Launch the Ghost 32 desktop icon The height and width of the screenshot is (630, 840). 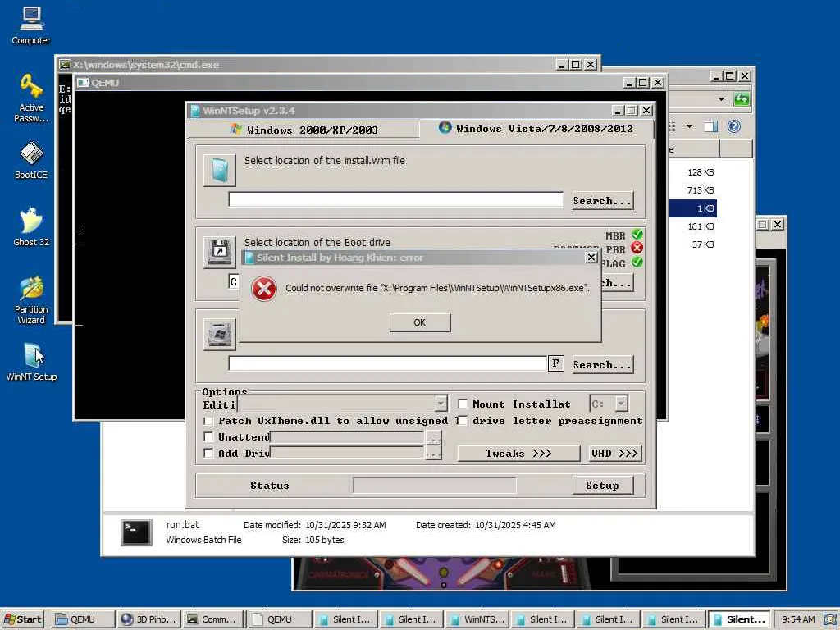31,227
